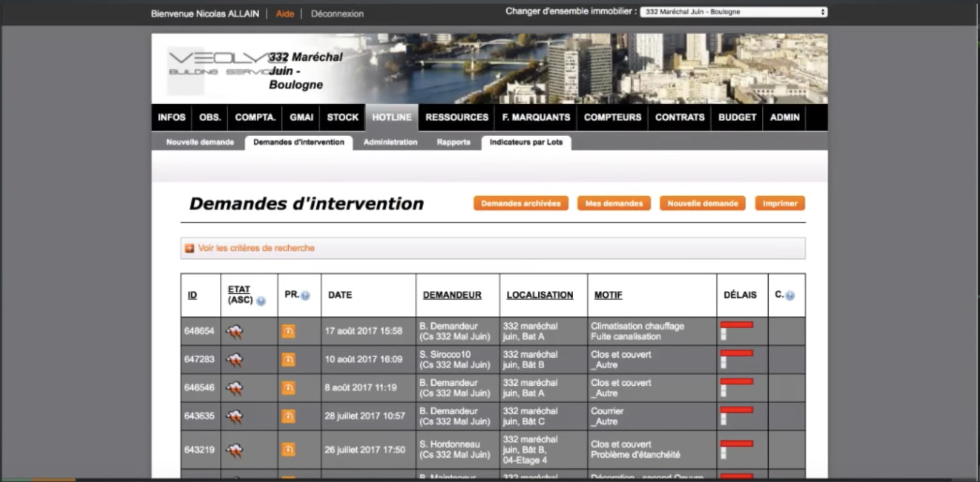Click motif Clos et couvert Problème d'étanchéité
Viewport: 980px width, 482px height.
636,450
